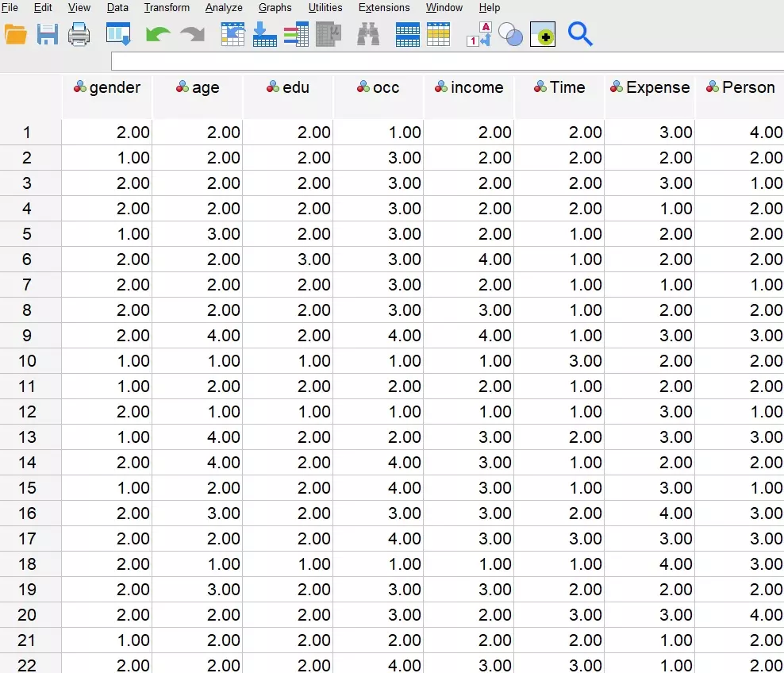
Task: Open the Data menu
Action: (x=117, y=7)
